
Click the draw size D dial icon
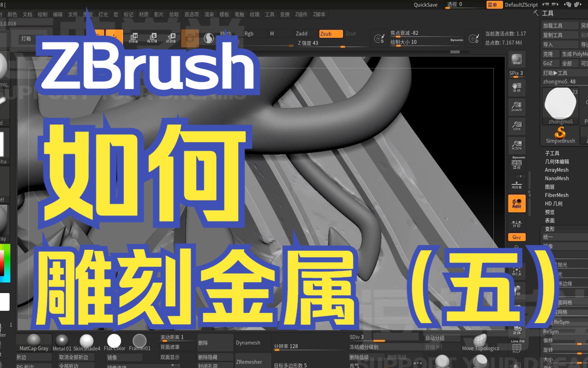click(x=474, y=39)
